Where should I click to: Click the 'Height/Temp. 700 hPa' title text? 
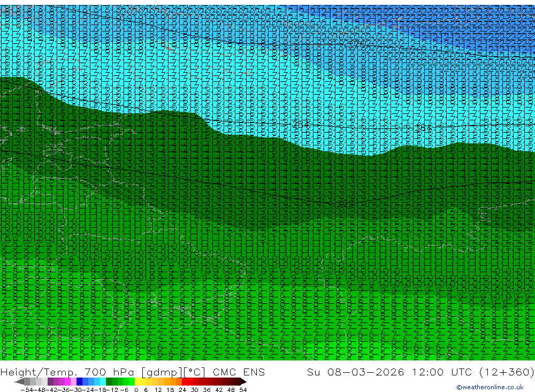coord(68,372)
